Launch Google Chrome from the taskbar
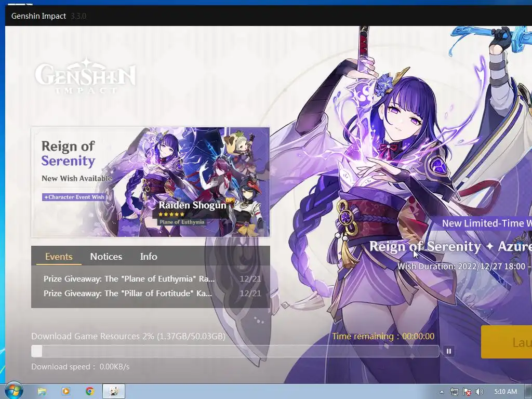Screen dimensions: 532x399 pos(90,392)
